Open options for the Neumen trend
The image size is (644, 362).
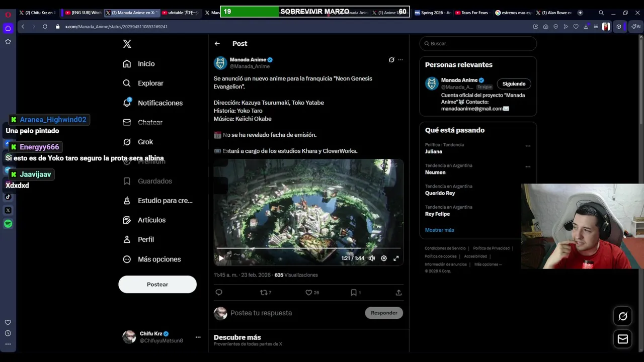click(x=528, y=166)
